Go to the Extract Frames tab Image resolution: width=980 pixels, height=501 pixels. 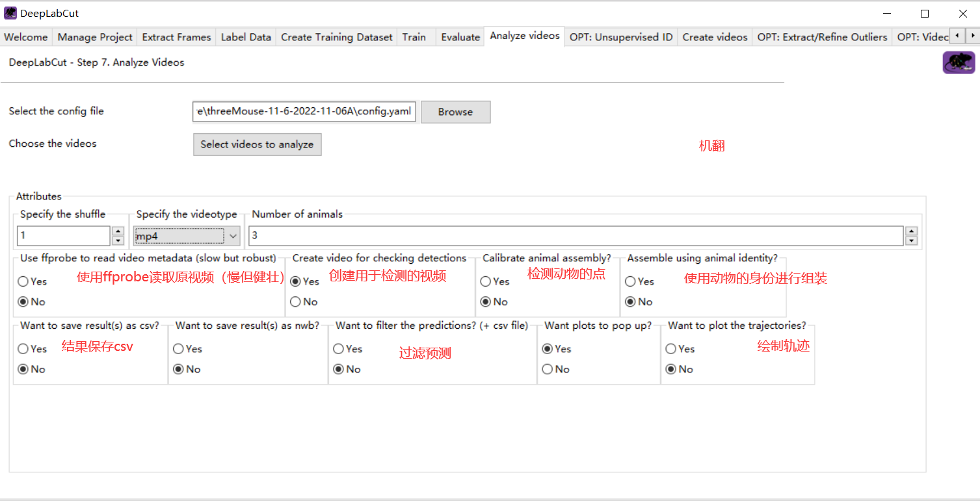pyautogui.click(x=176, y=37)
